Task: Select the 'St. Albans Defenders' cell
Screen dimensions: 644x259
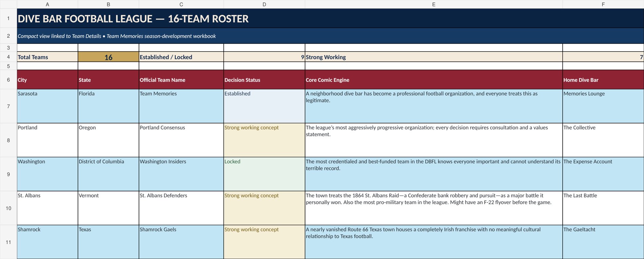Action: 181,208
